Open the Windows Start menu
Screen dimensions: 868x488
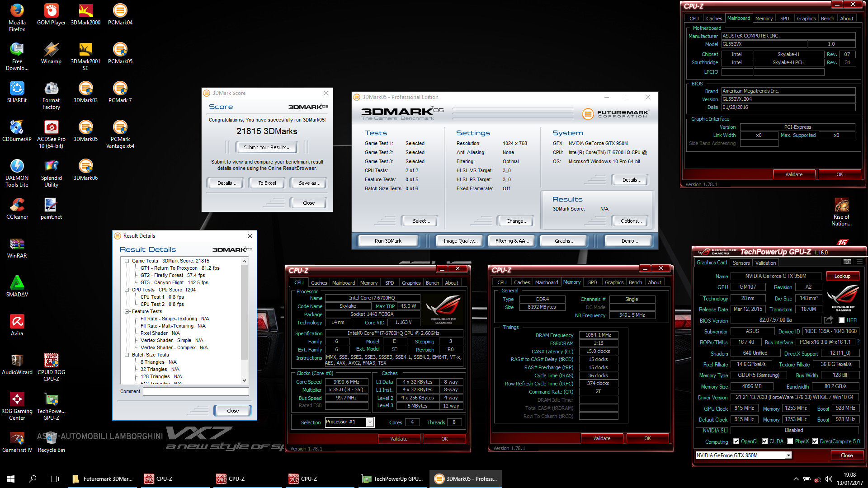coord(11,479)
